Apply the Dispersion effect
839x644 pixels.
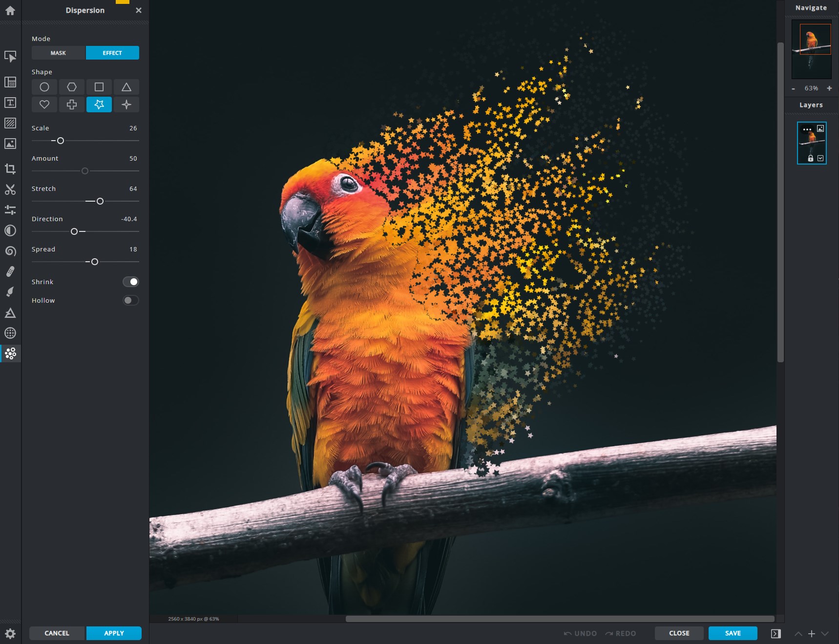(114, 633)
